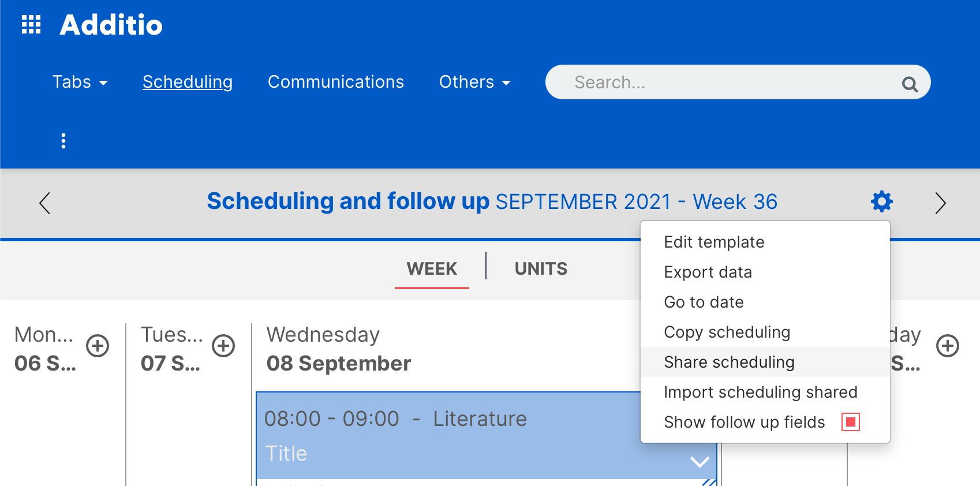Add event on rightmost day plus icon
Image resolution: width=980 pixels, height=486 pixels.
[x=947, y=346]
